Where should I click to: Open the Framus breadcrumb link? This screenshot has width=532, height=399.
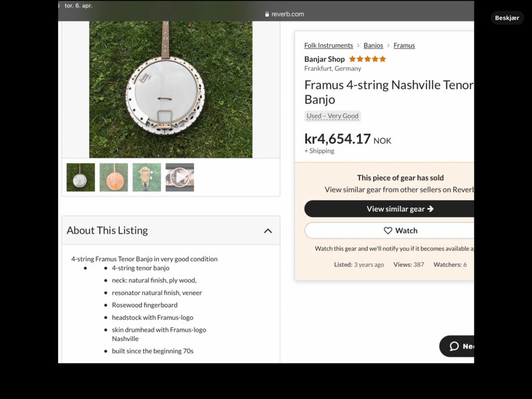click(x=404, y=45)
